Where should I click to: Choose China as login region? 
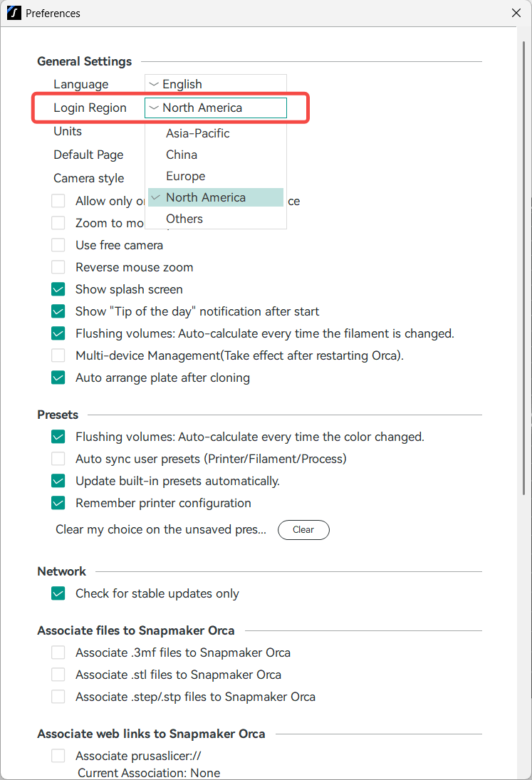[182, 155]
